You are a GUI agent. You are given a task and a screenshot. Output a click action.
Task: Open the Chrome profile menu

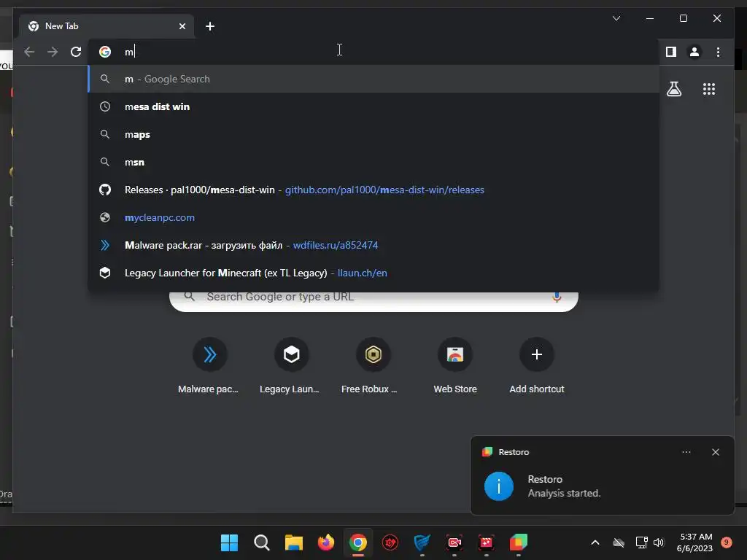[x=694, y=52]
